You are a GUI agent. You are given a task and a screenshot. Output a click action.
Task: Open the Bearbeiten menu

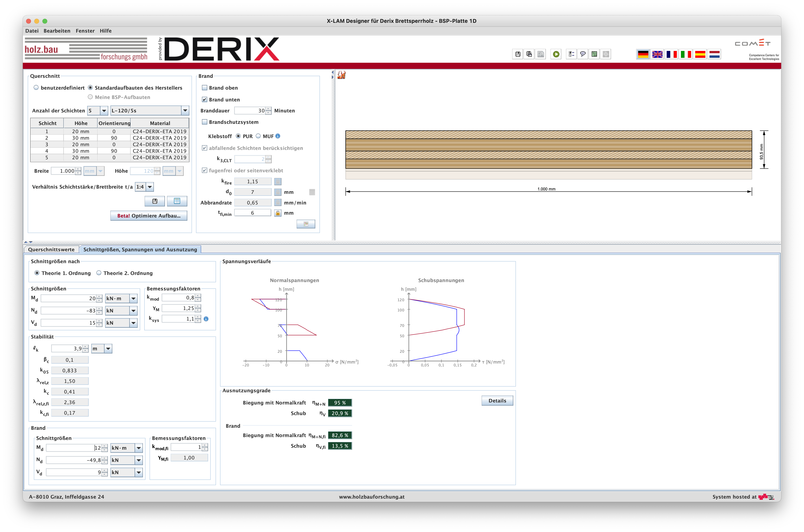tap(57, 31)
